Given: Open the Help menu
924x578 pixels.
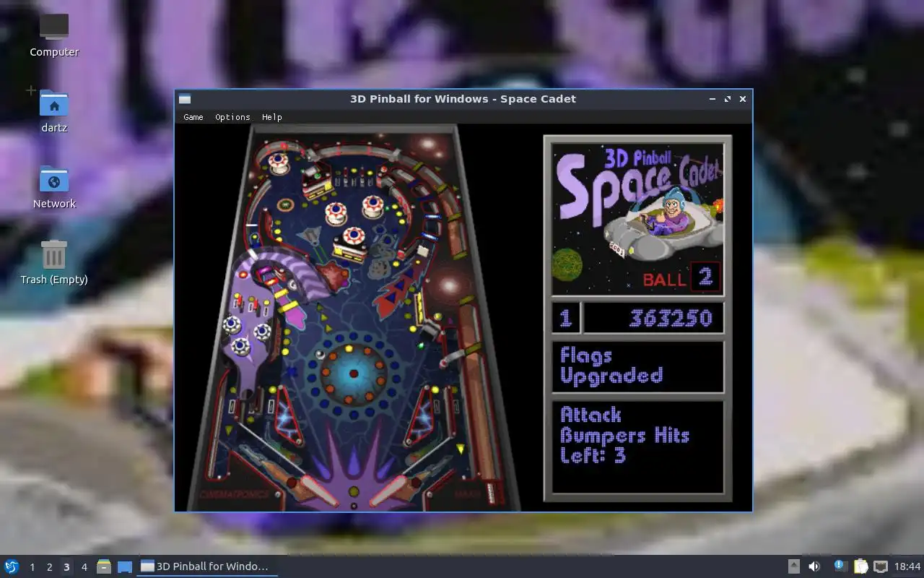Looking at the screenshot, I should pyautogui.click(x=272, y=117).
